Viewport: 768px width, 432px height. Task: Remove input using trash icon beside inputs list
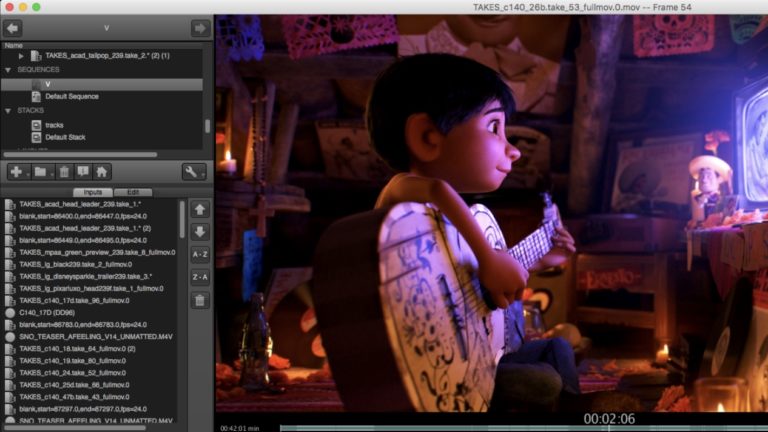point(200,300)
